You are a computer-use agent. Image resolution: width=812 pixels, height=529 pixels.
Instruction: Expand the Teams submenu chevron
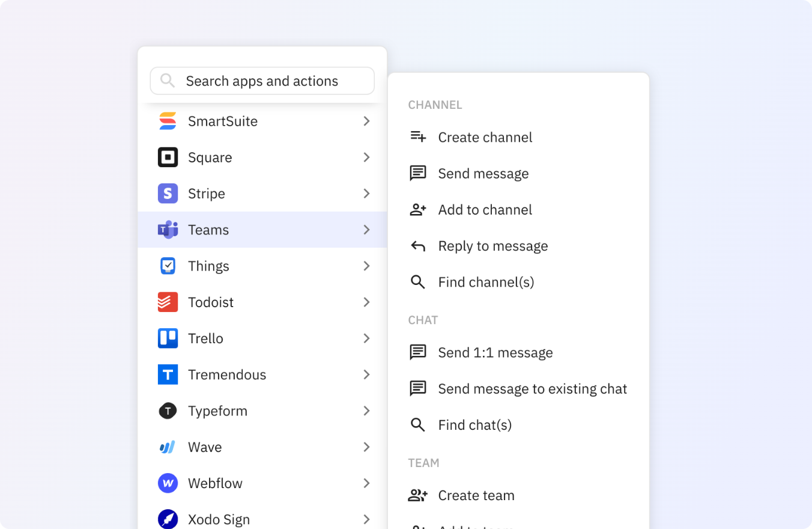[x=366, y=230]
